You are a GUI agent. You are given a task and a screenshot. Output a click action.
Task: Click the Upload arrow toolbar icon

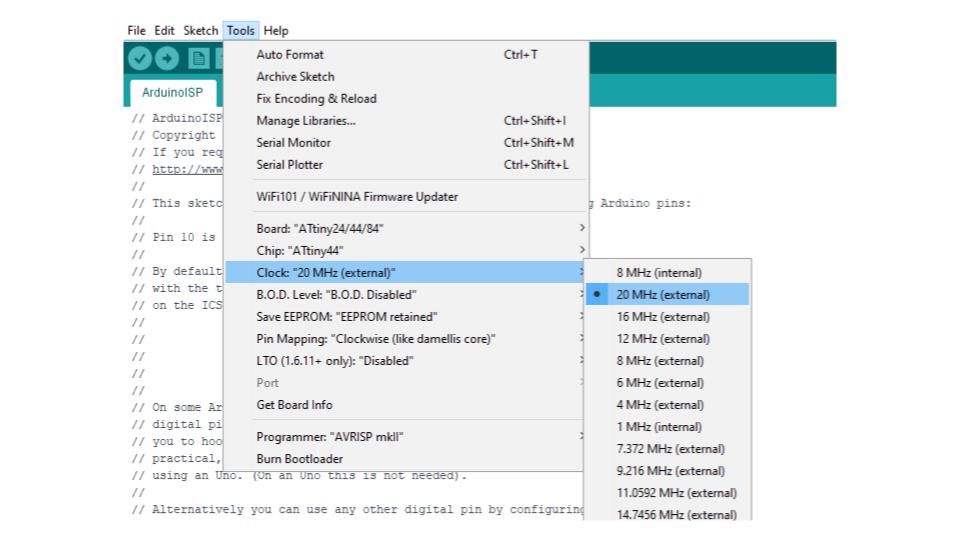[x=165, y=58]
